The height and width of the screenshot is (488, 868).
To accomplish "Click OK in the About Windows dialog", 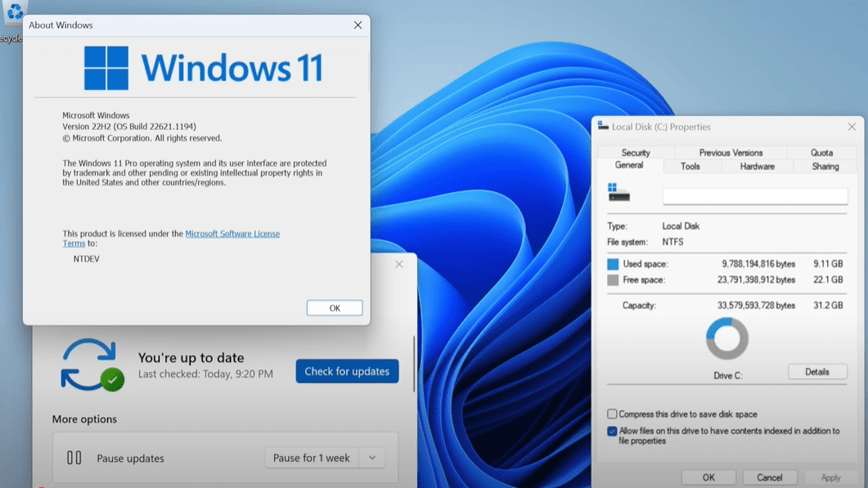I will [334, 307].
